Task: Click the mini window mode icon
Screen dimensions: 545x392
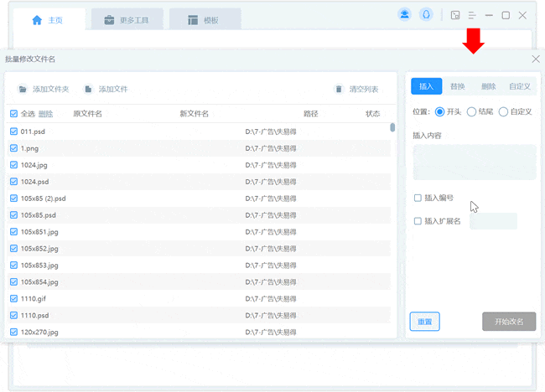Action: (455, 15)
